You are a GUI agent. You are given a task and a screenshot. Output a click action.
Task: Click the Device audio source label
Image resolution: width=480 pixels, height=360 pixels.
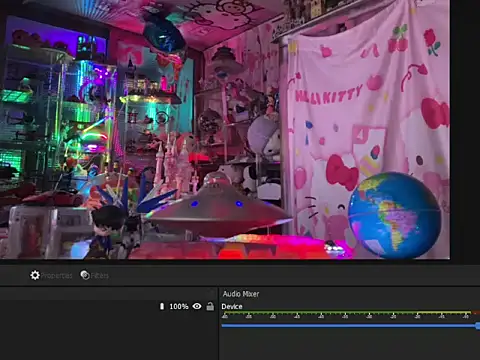(232, 306)
